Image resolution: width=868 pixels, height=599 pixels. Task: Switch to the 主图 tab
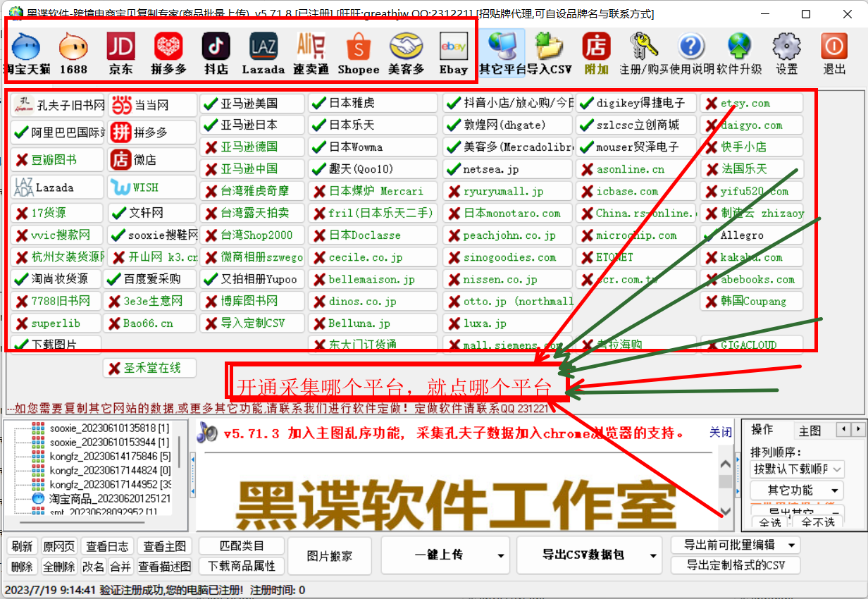click(x=810, y=430)
